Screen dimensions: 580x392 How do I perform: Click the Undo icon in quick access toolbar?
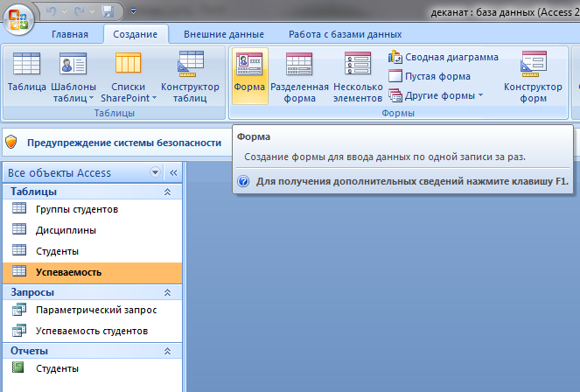(51, 11)
